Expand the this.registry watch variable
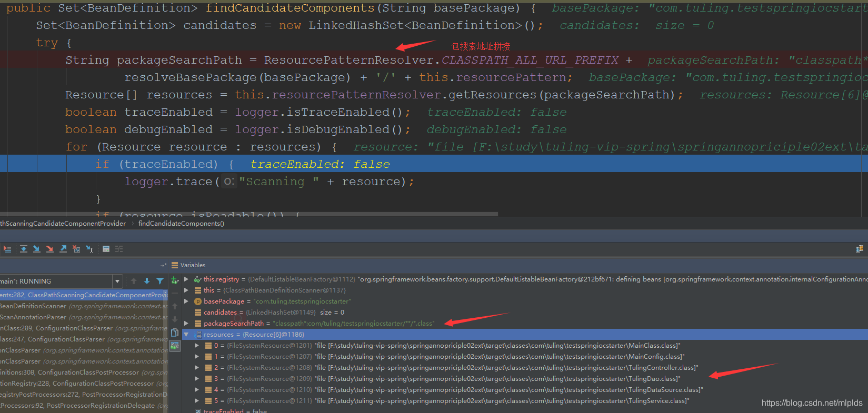868x413 pixels. [186, 279]
